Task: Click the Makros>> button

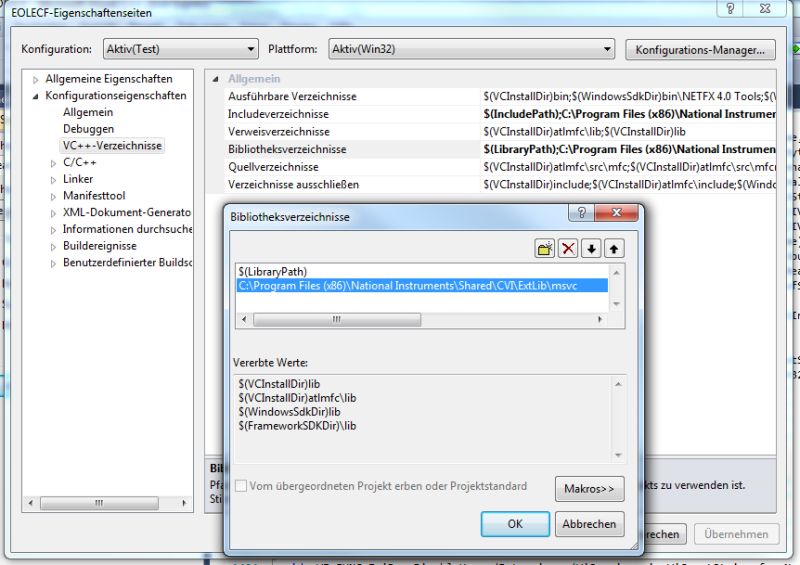Action: (589, 489)
